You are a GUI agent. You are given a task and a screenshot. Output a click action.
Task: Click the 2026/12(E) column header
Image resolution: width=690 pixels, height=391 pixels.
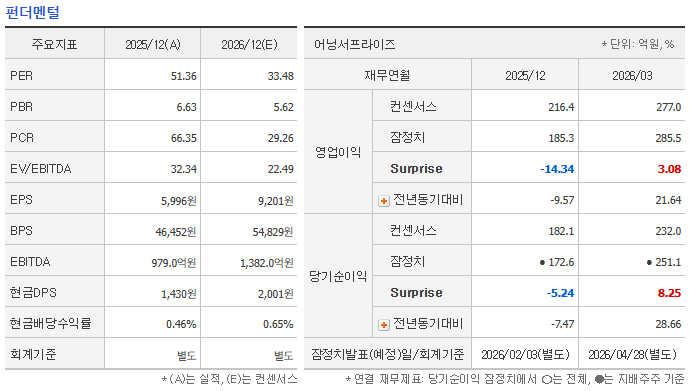click(x=250, y=45)
